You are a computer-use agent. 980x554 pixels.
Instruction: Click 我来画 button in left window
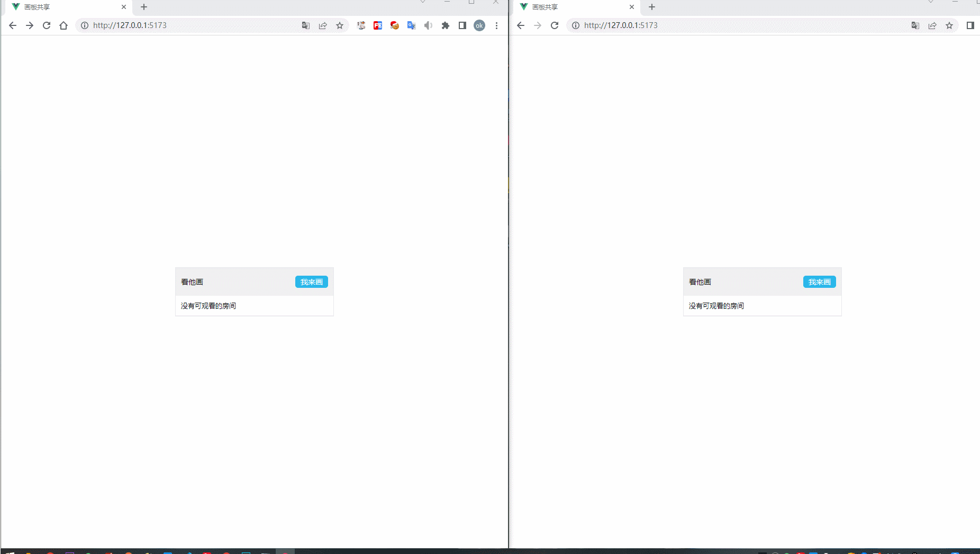311,282
